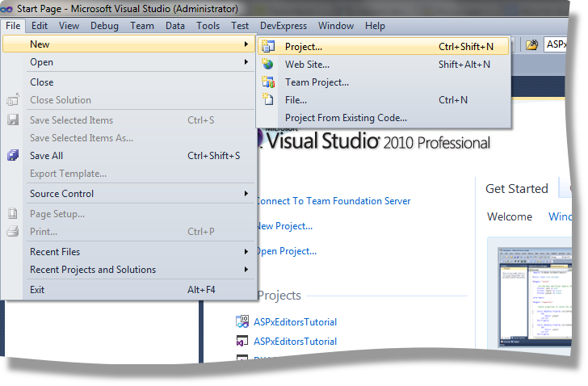Select Team Project... in the New submenu
The image size is (588, 386).
383,82
